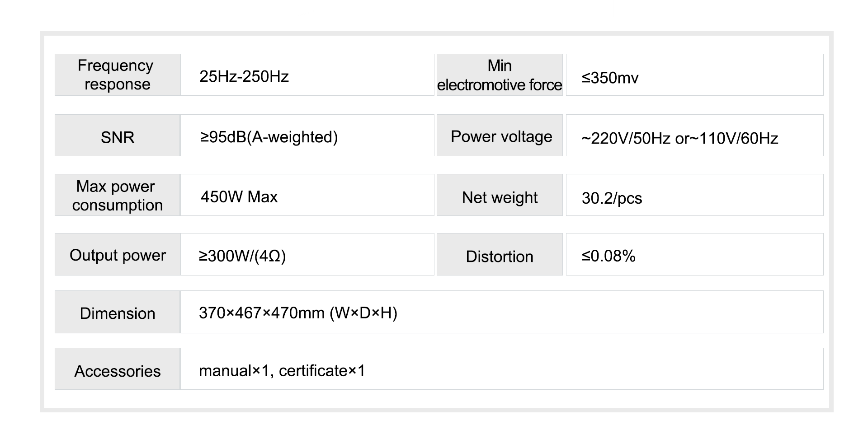Click the Net weight label cell
Image resolution: width=868 pixels, height=439 pixels.
(500, 197)
